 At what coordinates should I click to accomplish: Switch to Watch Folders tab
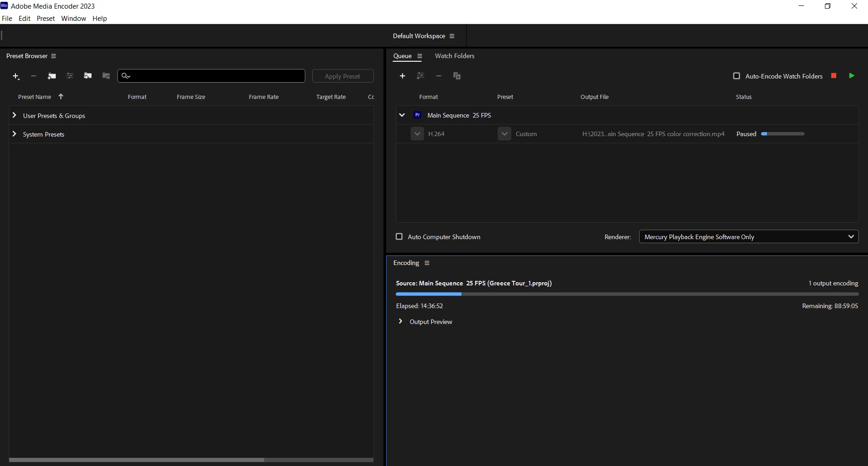(x=455, y=56)
